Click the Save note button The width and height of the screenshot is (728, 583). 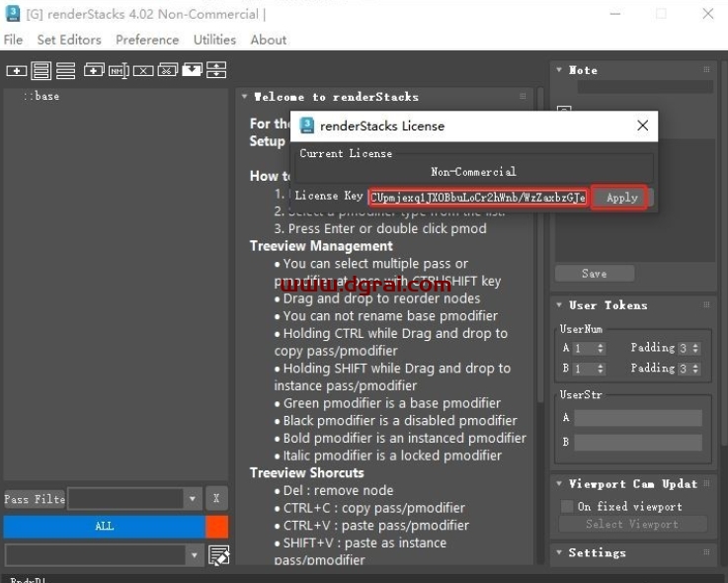point(595,274)
